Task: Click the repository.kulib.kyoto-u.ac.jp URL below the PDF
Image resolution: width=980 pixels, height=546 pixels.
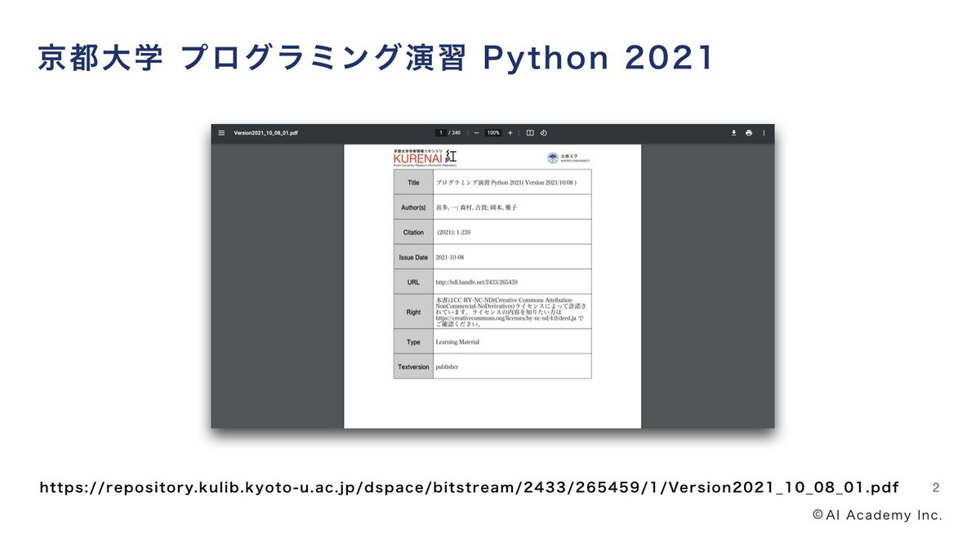Action: (x=470, y=488)
